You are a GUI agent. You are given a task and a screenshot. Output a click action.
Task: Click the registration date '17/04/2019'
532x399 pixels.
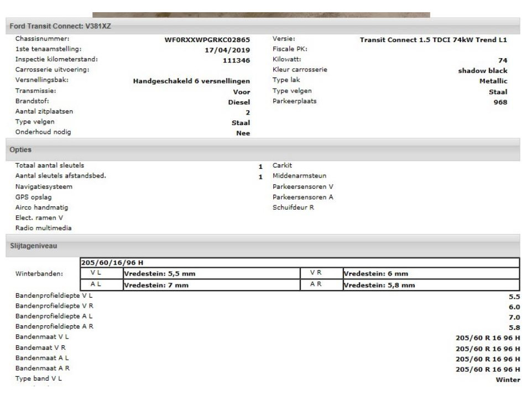tap(227, 50)
